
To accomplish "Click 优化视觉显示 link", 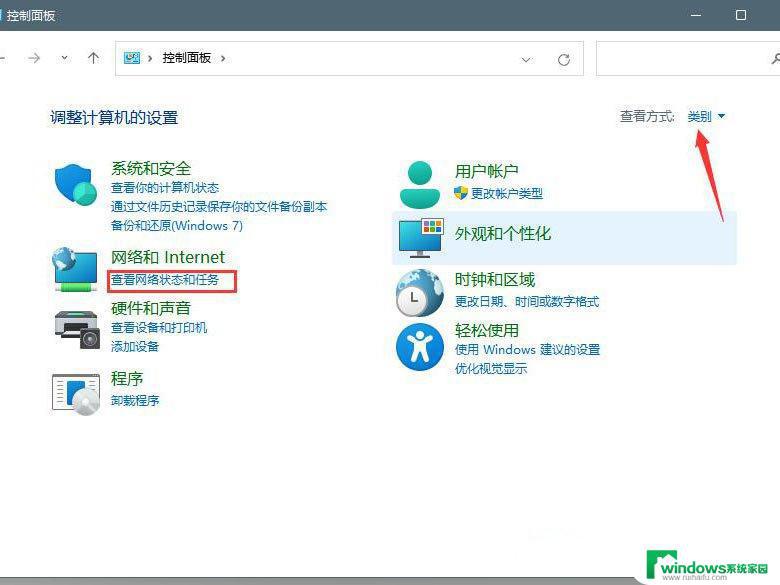I will [x=490, y=369].
